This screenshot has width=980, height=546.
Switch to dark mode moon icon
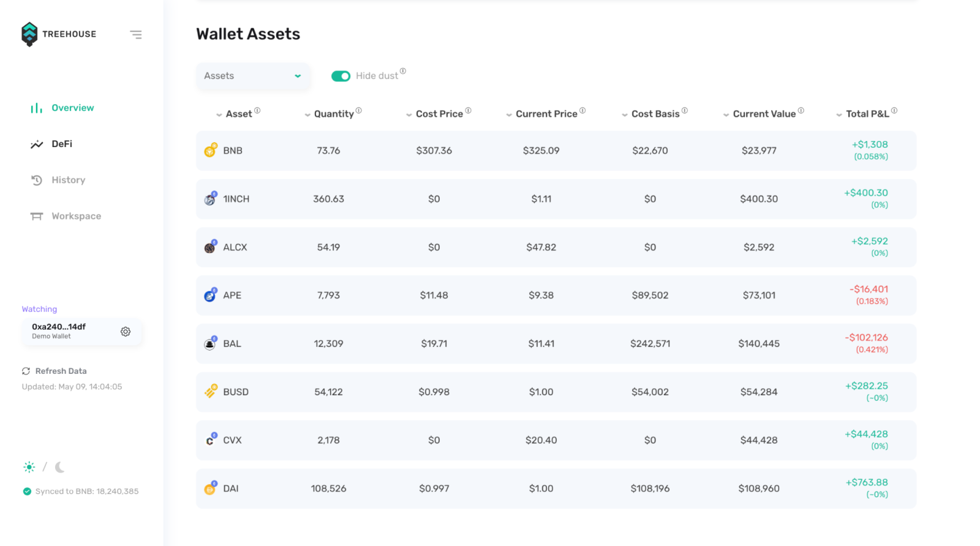(x=60, y=467)
